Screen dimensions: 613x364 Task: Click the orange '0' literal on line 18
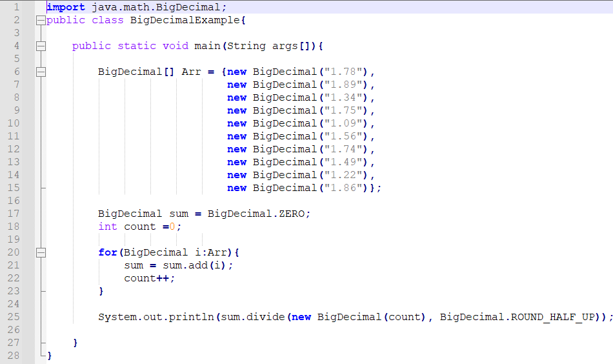(x=172, y=227)
